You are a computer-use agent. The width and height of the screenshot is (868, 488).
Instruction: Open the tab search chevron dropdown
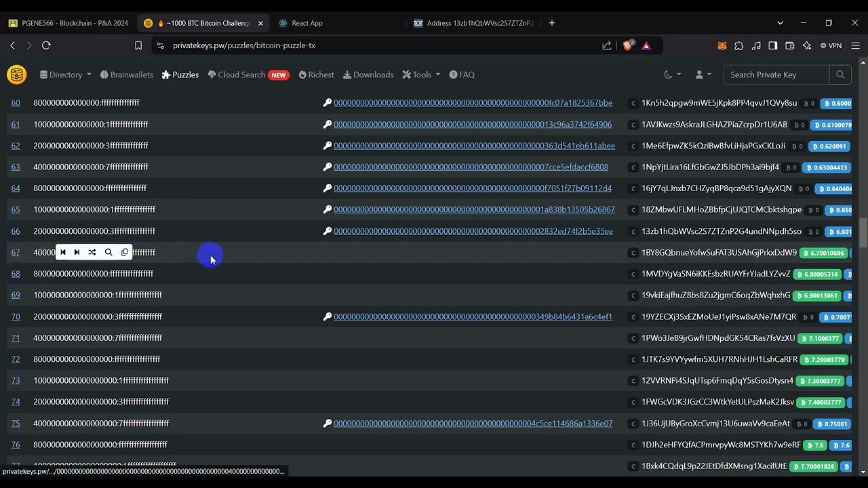click(x=780, y=23)
